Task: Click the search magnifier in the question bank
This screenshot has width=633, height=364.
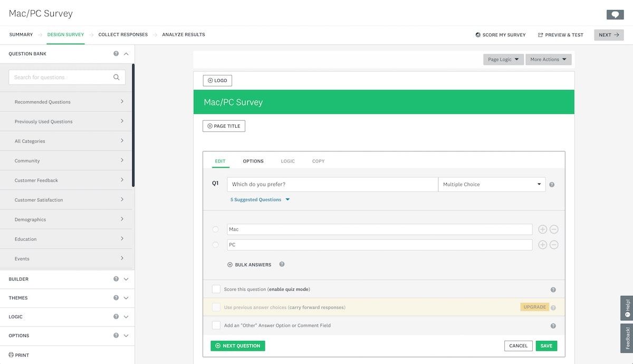Action: (x=116, y=77)
